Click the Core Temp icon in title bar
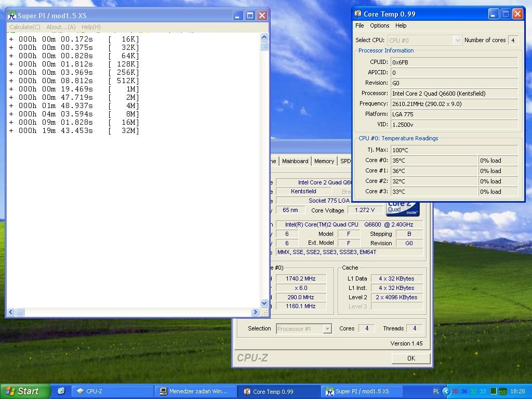 click(358, 14)
